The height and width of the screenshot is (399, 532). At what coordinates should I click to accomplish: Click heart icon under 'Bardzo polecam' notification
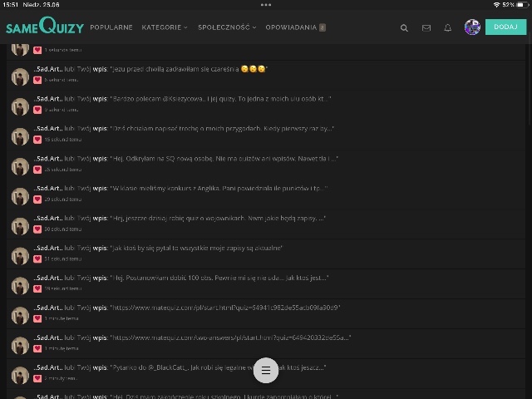pyautogui.click(x=37, y=110)
